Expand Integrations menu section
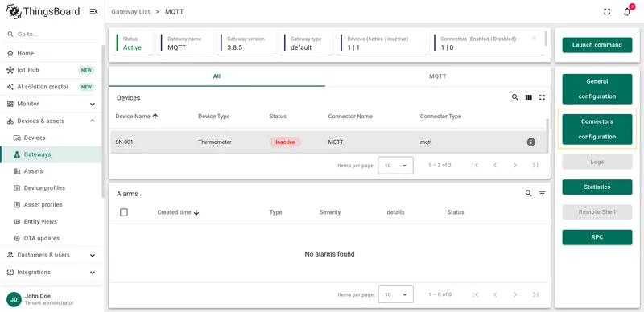 tap(51, 272)
